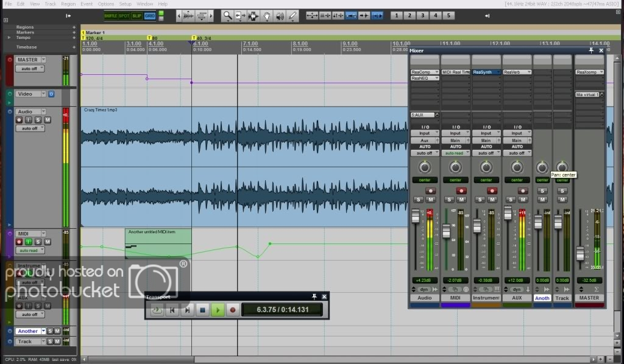This screenshot has width=624, height=364.
Task: Select the zoom magnifier tool
Action: pos(227,15)
